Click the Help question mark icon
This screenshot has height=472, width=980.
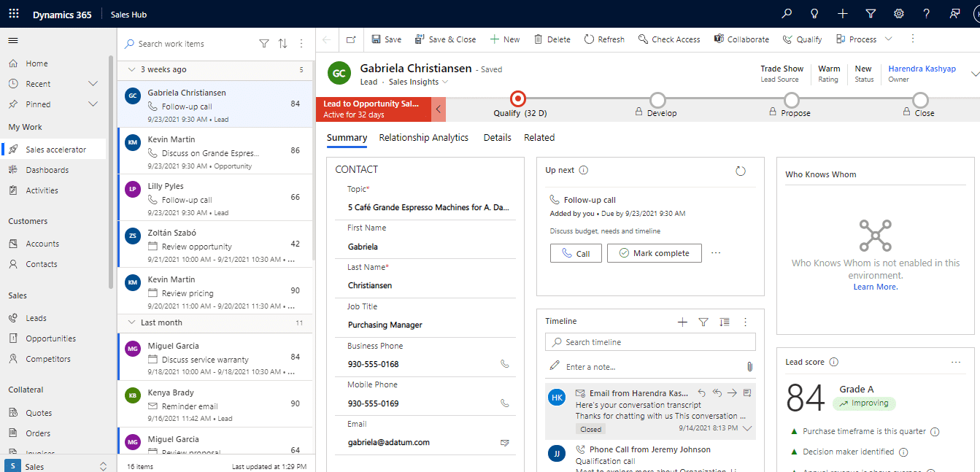pos(927,14)
